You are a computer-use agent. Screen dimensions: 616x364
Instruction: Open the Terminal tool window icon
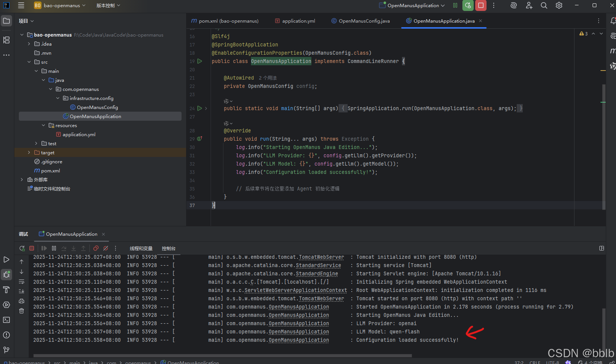tap(6, 320)
